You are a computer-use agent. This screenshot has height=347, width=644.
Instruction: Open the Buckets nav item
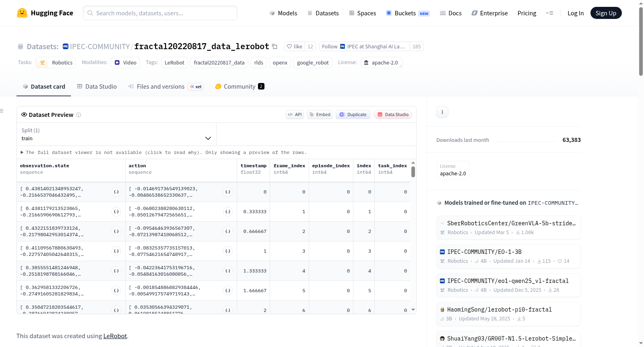click(408, 13)
